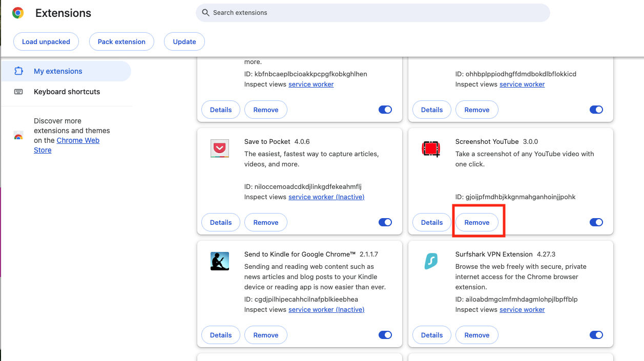Click the Update button in the toolbar

(184, 41)
